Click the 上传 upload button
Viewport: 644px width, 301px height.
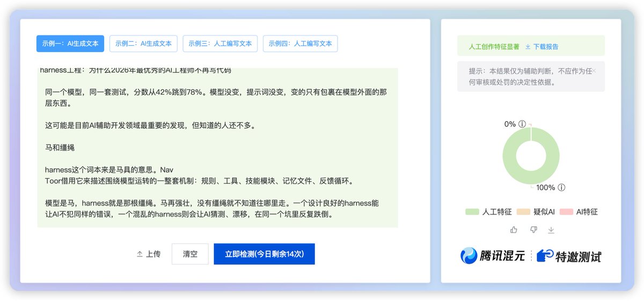tap(149, 254)
